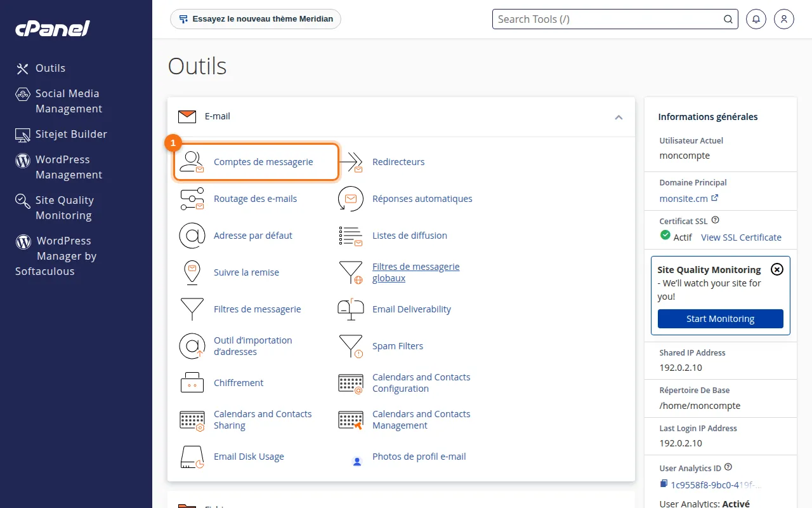
Task: Click the Chiffrement icon
Action: pyautogui.click(x=192, y=383)
